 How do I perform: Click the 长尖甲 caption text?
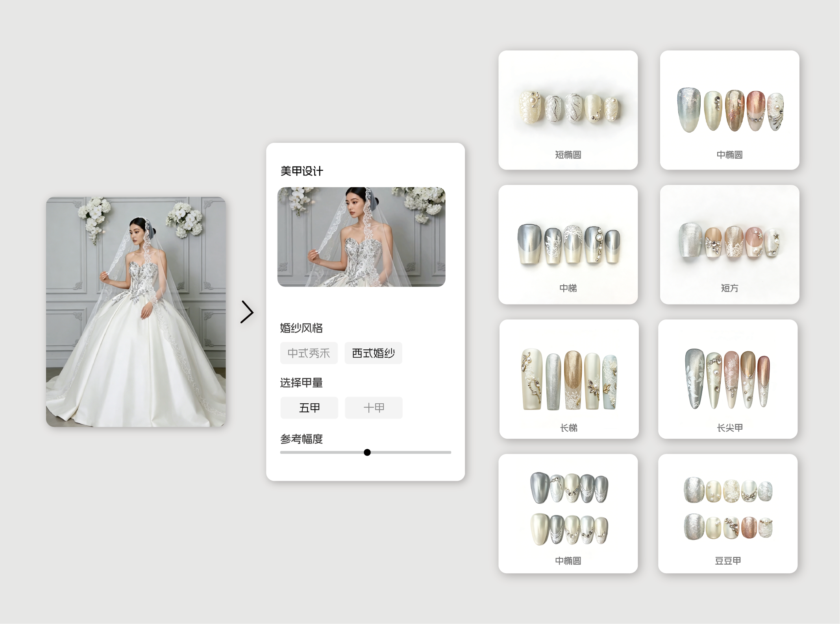pyautogui.click(x=729, y=428)
